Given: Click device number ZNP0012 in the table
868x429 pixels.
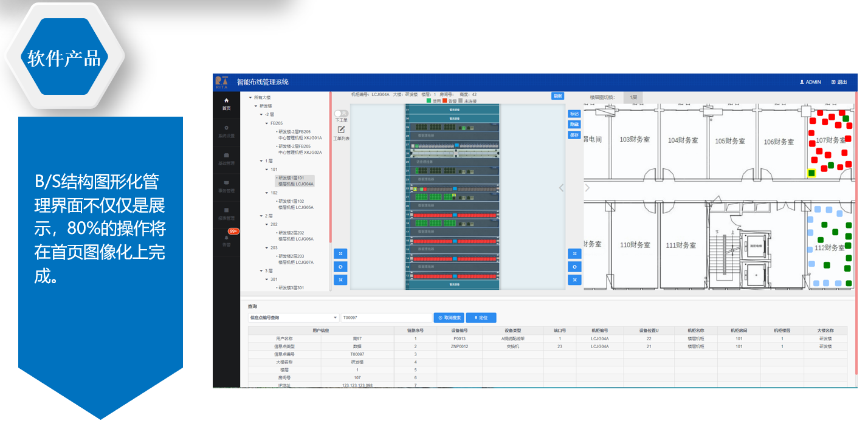Looking at the screenshot, I should coord(460,346).
